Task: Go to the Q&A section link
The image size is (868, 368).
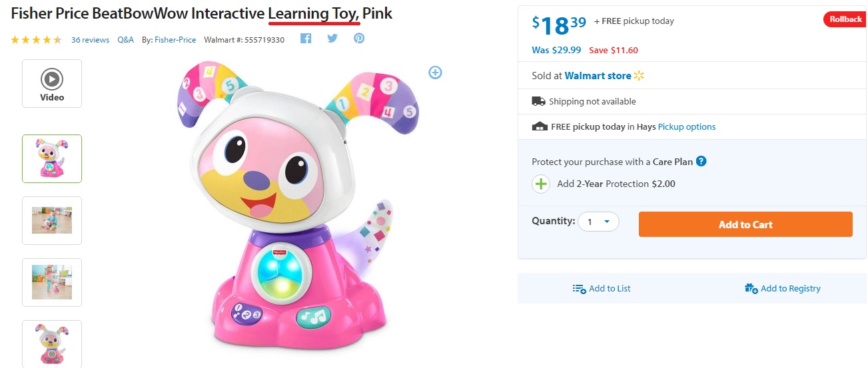Action: pos(125,40)
